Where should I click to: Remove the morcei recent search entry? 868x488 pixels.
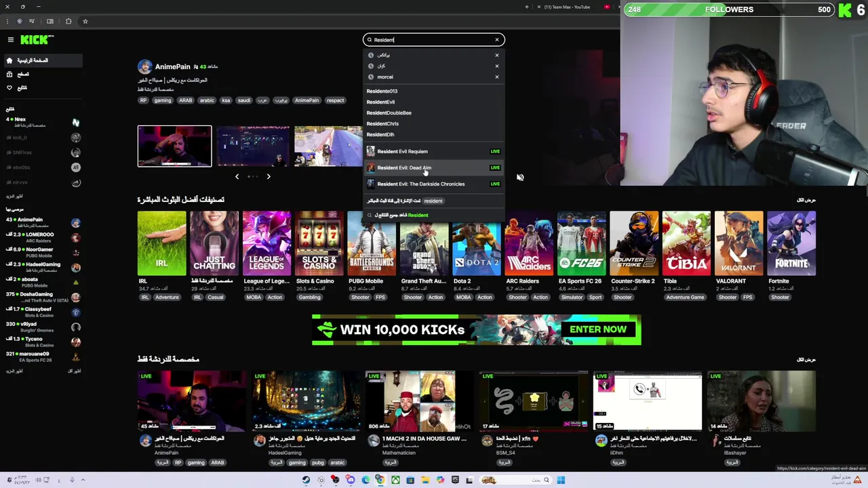coord(497,77)
